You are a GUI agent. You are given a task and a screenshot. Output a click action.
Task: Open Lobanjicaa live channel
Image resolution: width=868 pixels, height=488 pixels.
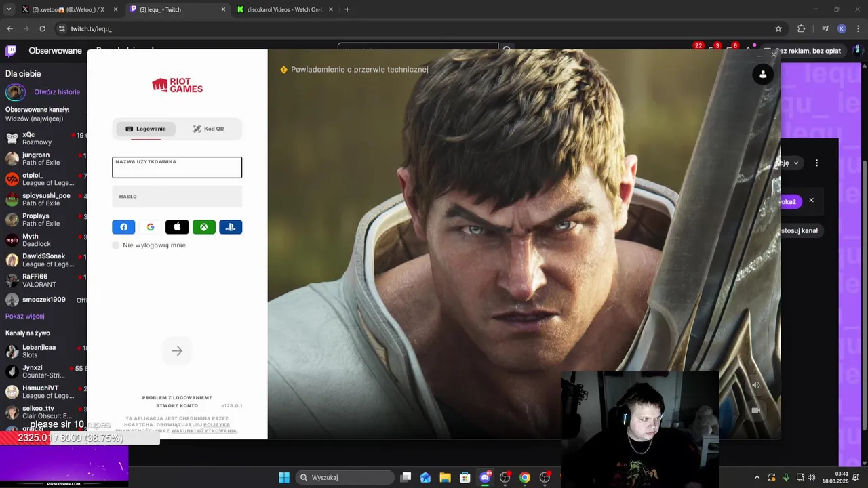44,351
